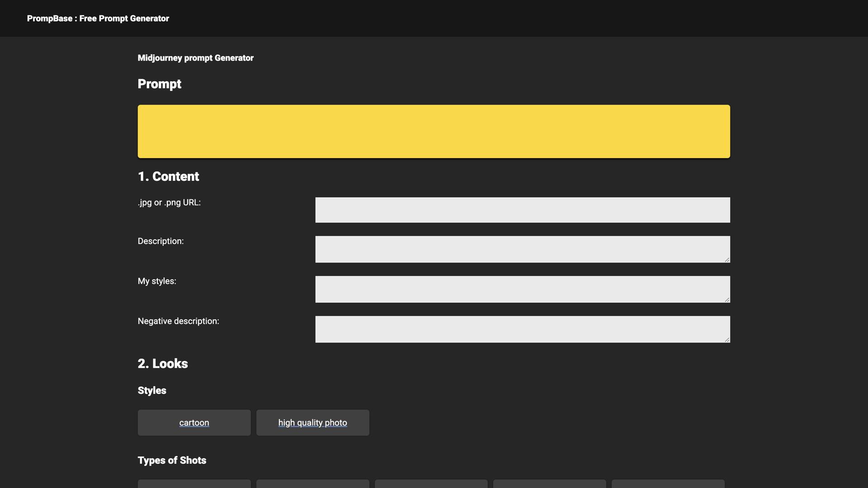Click the yellow generated prompt box
The height and width of the screenshot is (488, 868).
434,131
